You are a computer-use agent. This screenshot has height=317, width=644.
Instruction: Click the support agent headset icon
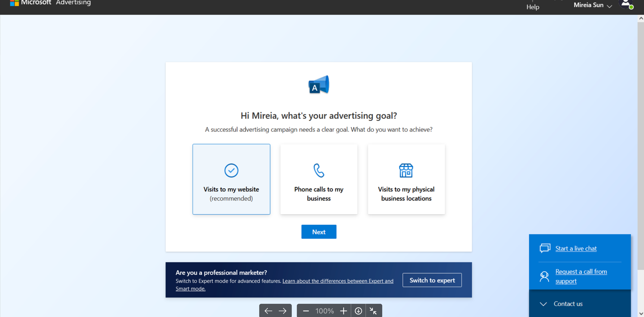coord(544,276)
